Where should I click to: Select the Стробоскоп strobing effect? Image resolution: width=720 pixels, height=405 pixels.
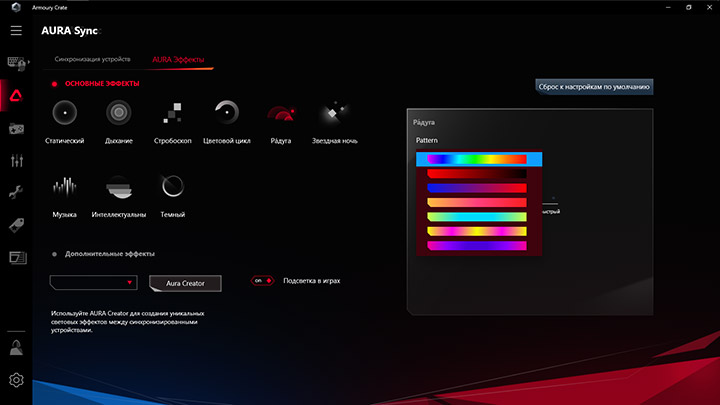(x=173, y=122)
